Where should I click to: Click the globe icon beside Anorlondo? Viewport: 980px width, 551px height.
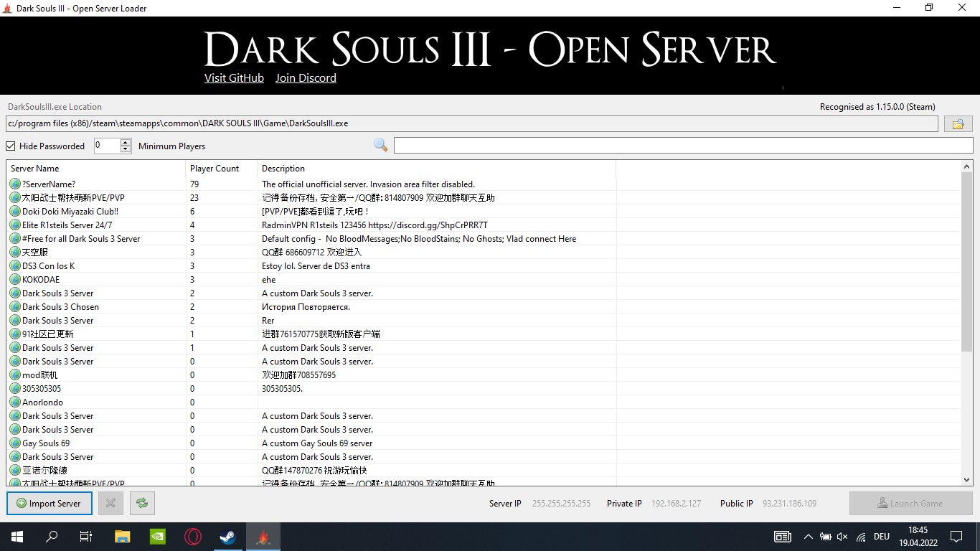coord(15,402)
